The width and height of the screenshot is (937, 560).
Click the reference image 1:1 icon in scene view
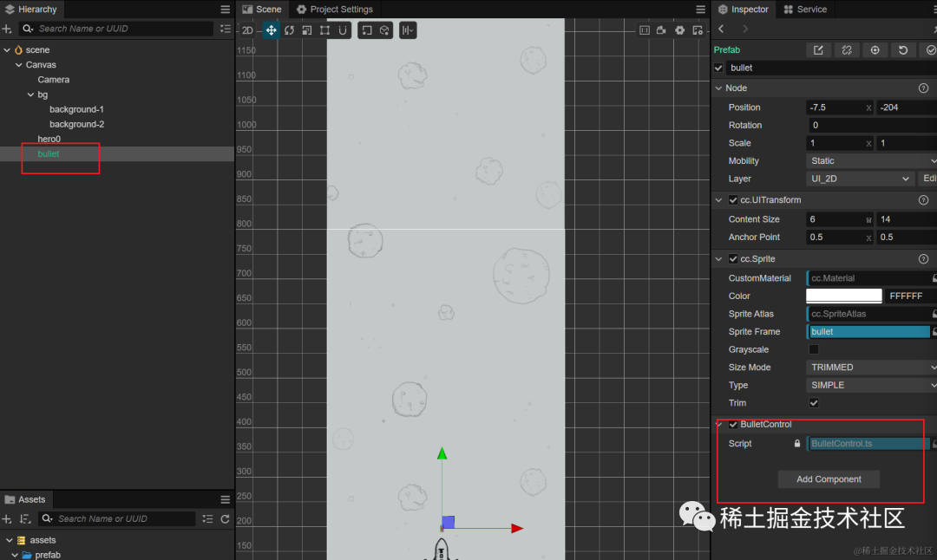click(x=644, y=30)
